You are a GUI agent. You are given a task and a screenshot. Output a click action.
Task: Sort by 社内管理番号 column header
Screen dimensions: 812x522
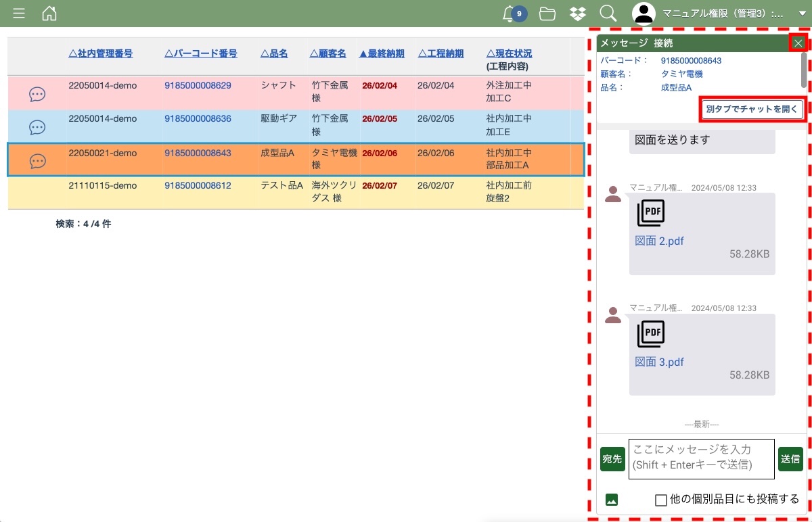click(101, 53)
